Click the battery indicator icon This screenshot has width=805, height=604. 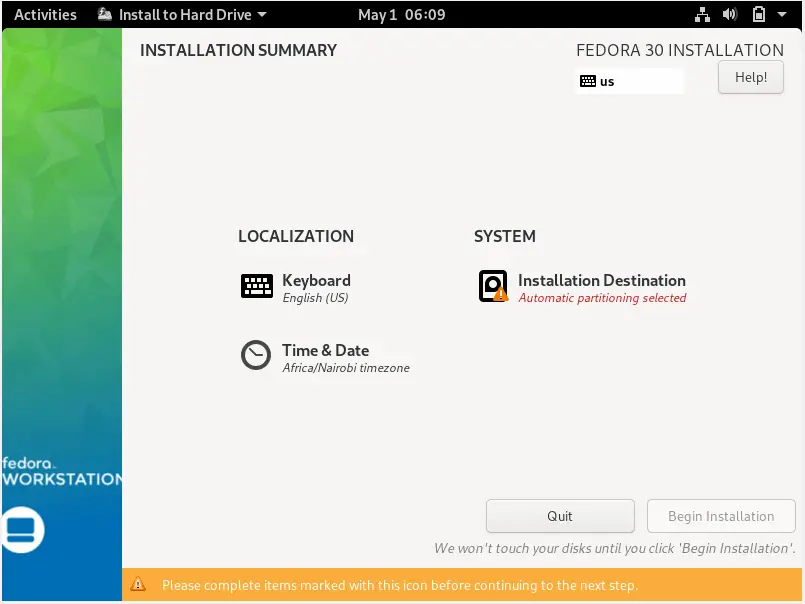tap(758, 14)
